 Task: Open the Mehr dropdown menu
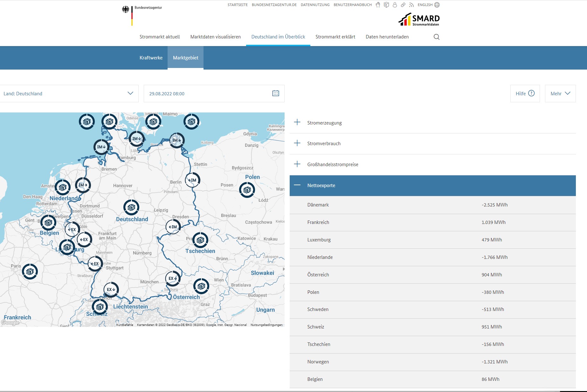(560, 93)
